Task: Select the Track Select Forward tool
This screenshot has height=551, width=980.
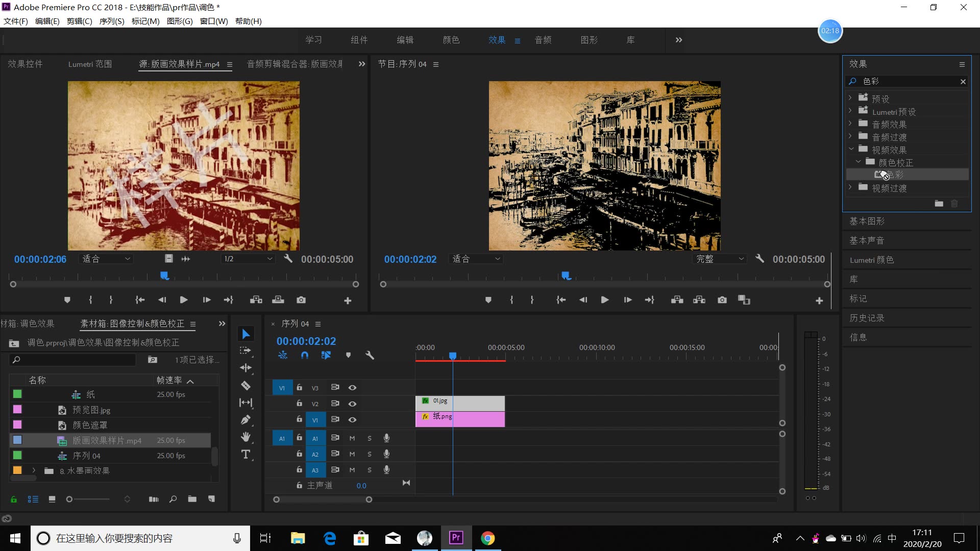Action: 246,350
